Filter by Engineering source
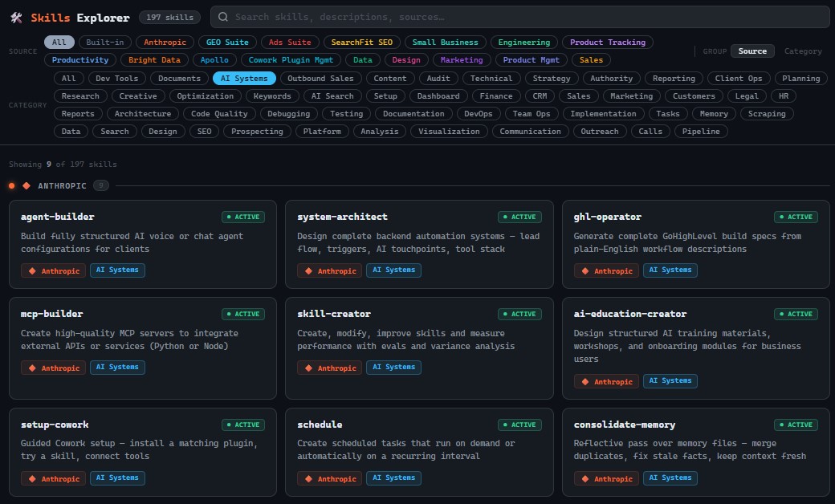Viewport: 835px width, 504px height. pos(524,42)
